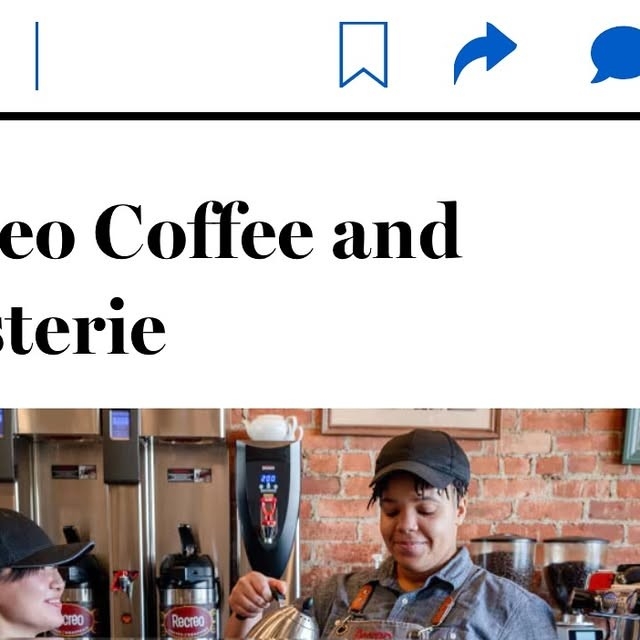
Task: Click the black baseball cap on barista
Action: [421, 458]
